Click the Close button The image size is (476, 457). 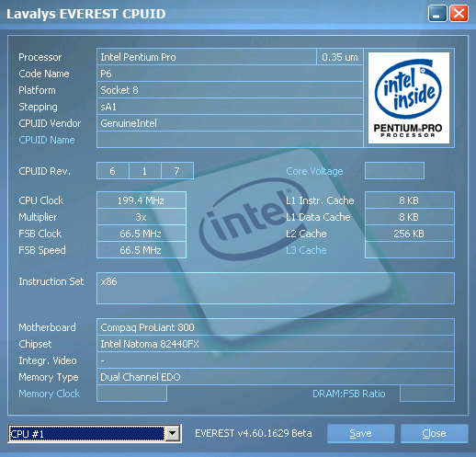434,433
